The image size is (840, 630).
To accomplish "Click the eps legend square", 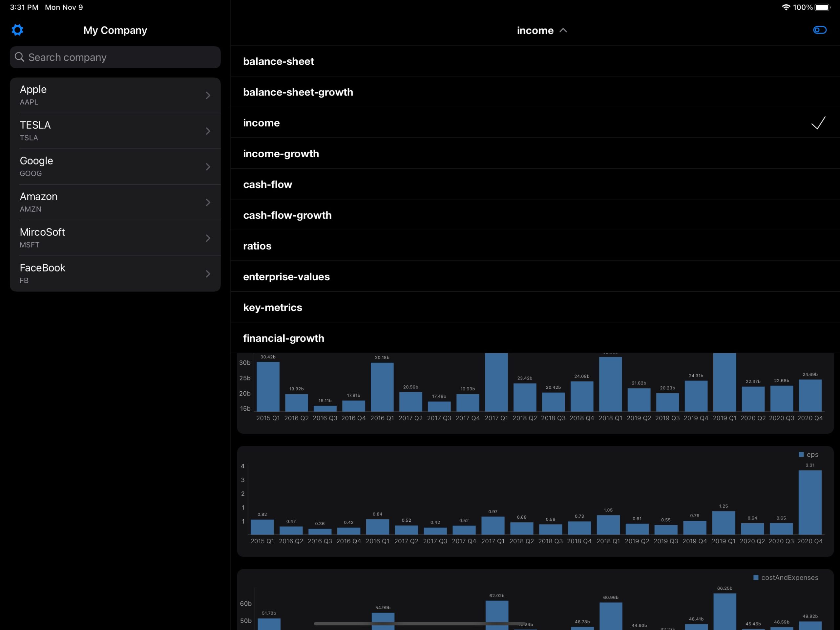I will click(801, 454).
